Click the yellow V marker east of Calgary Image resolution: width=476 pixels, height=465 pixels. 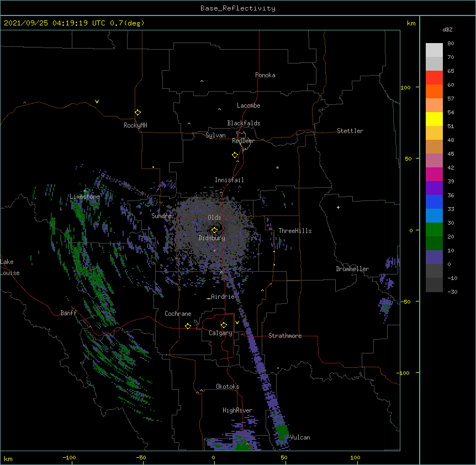click(x=237, y=323)
